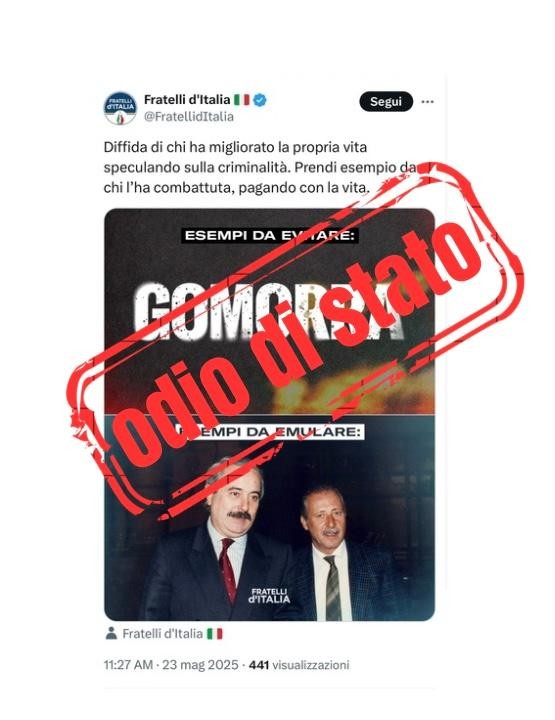This screenshot has width=555, height=720.
Task: Click the 'ESEMPI DA EVITARE' label in the image
Action: pos(269,236)
